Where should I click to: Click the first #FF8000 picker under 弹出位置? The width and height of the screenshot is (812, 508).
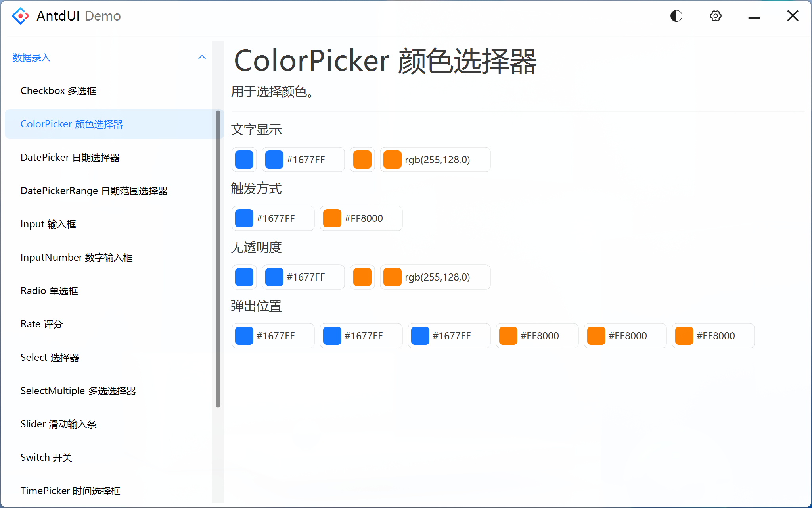point(537,335)
